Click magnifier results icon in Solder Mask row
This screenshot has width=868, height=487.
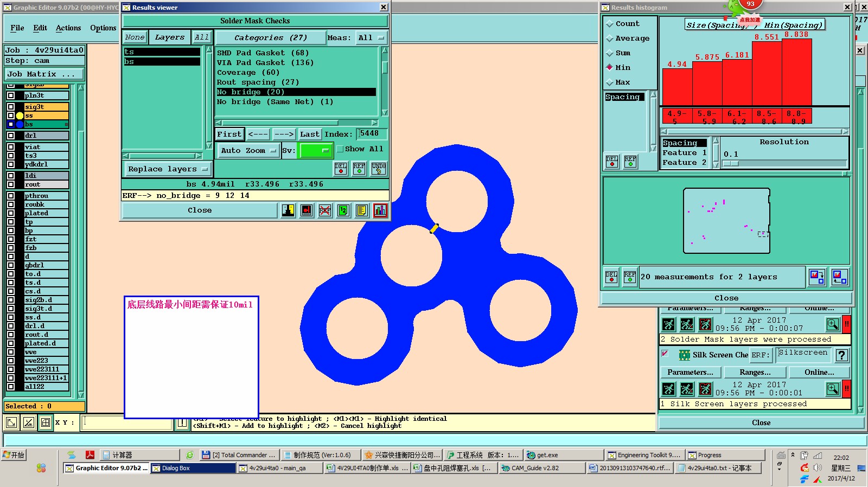833,325
